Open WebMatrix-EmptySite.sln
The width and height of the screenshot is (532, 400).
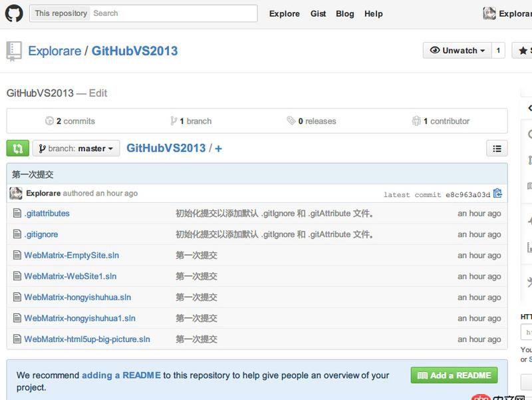(72, 256)
